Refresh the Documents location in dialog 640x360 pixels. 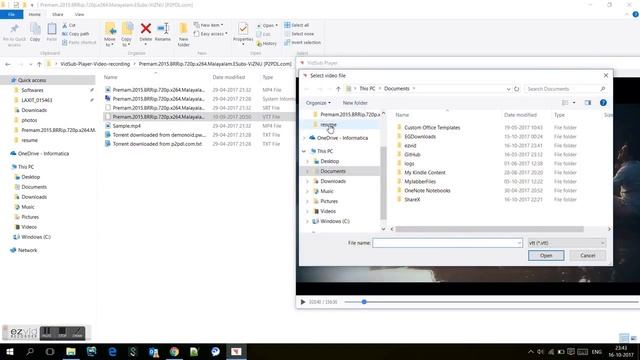pyautogui.click(x=516, y=89)
